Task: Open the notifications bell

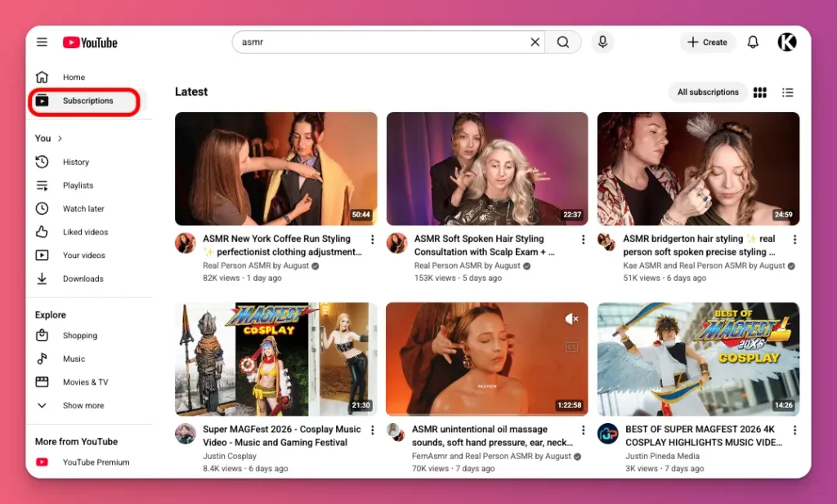Action: point(753,42)
